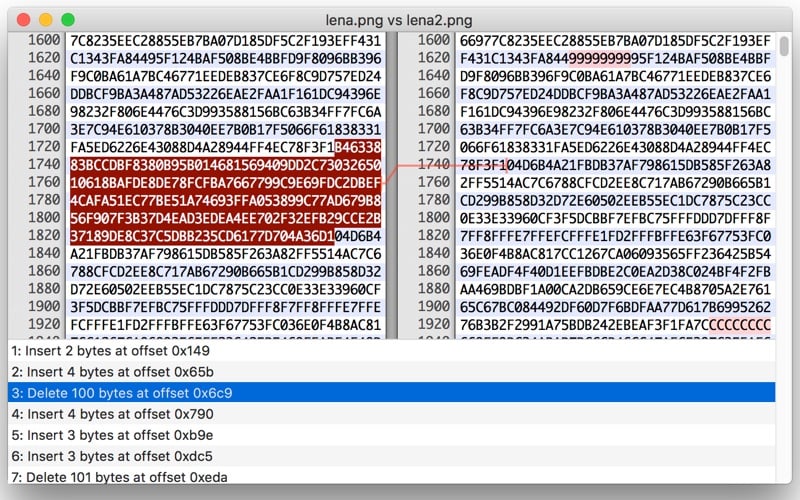Click hex row starting AA469BDBF1 in right pane
Screen dimensions: 800x500
(615, 289)
